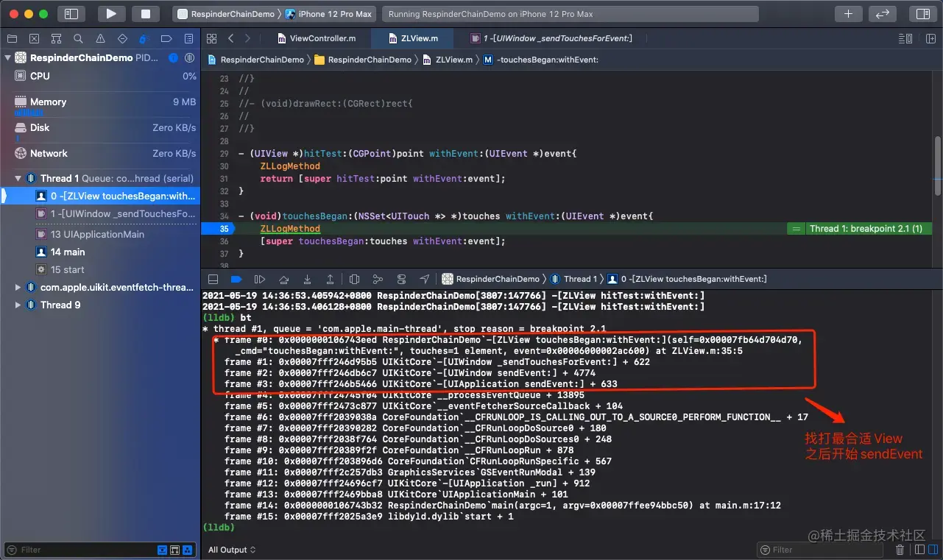Open the Source Control navigator
943x560 pixels.
(34, 38)
